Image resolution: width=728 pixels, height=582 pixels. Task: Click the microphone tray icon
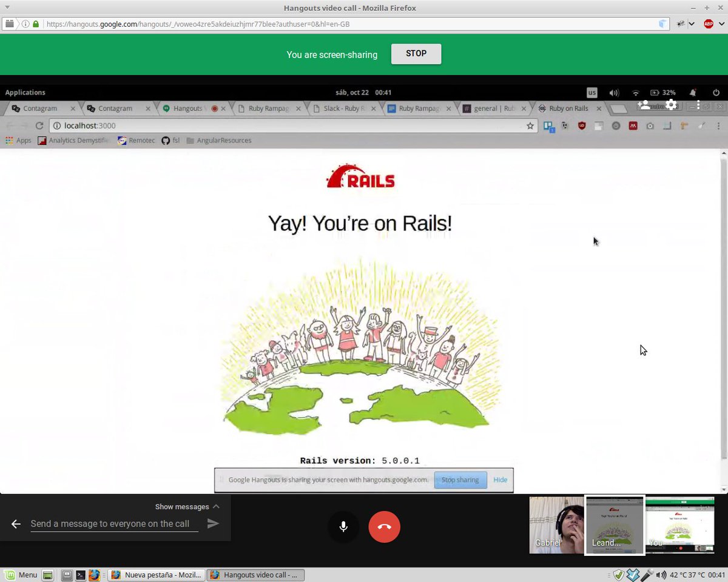[647, 575]
